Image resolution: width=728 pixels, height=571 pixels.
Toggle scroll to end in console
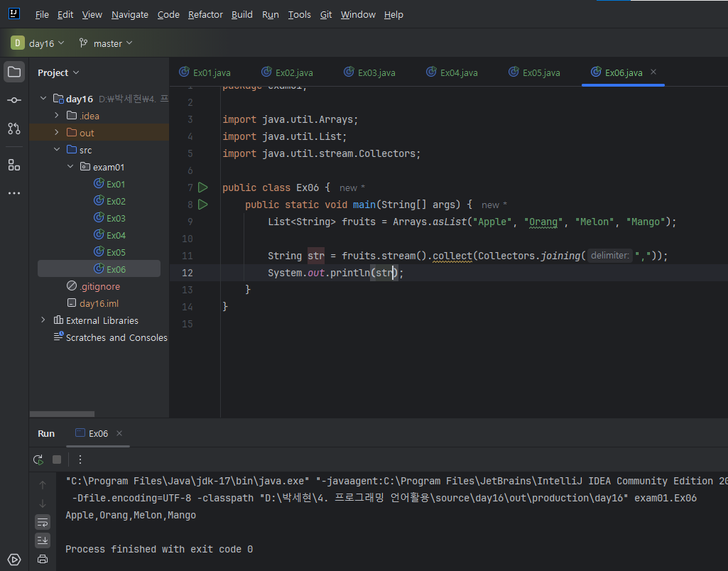pyautogui.click(x=43, y=540)
